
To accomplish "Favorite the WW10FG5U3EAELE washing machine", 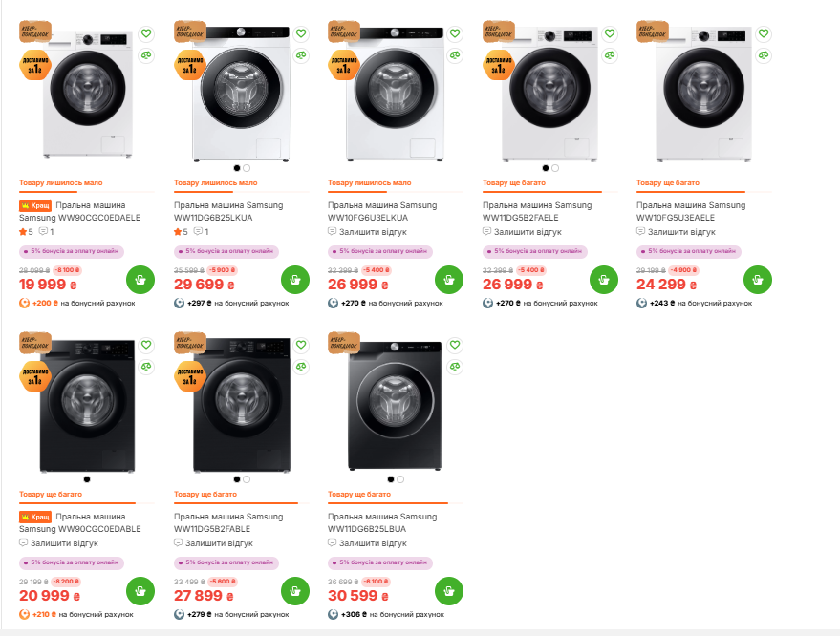I will point(764,32).
